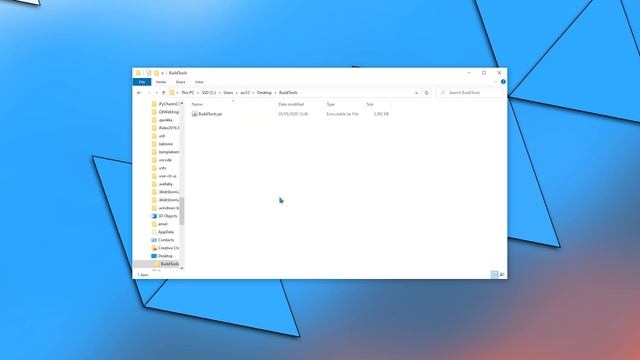Click Properties icon in quick access toolbar

click(149, 73)
